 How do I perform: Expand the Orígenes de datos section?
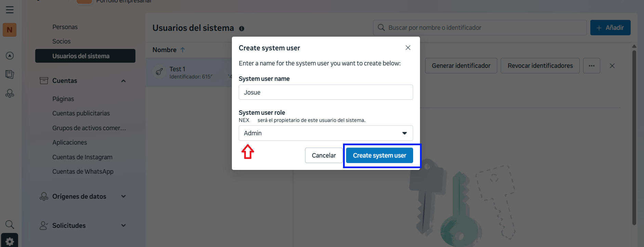pyautogui.click(x=123, y=196)
